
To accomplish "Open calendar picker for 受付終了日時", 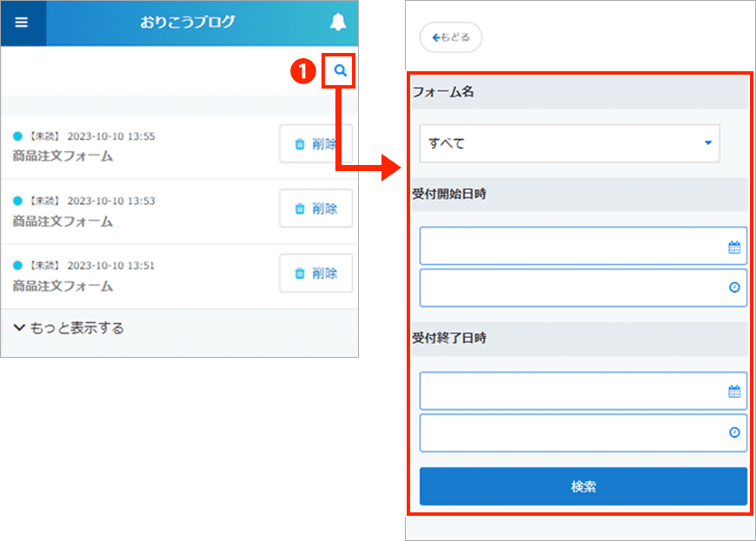I will [x=734, y=392].
